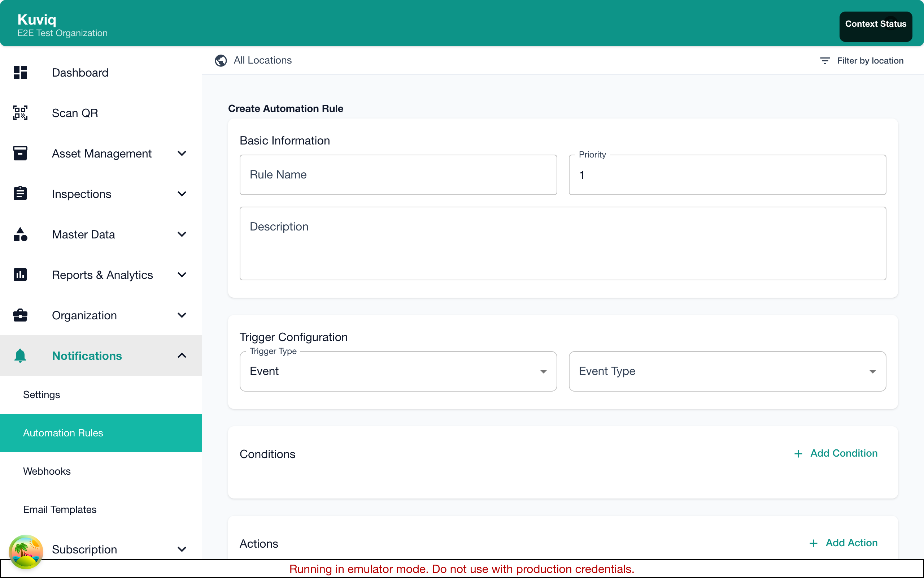Click the Scan QR code icon
Image resolution: width=924 pixels, height=578 pixels.
(x=20, y=113)
